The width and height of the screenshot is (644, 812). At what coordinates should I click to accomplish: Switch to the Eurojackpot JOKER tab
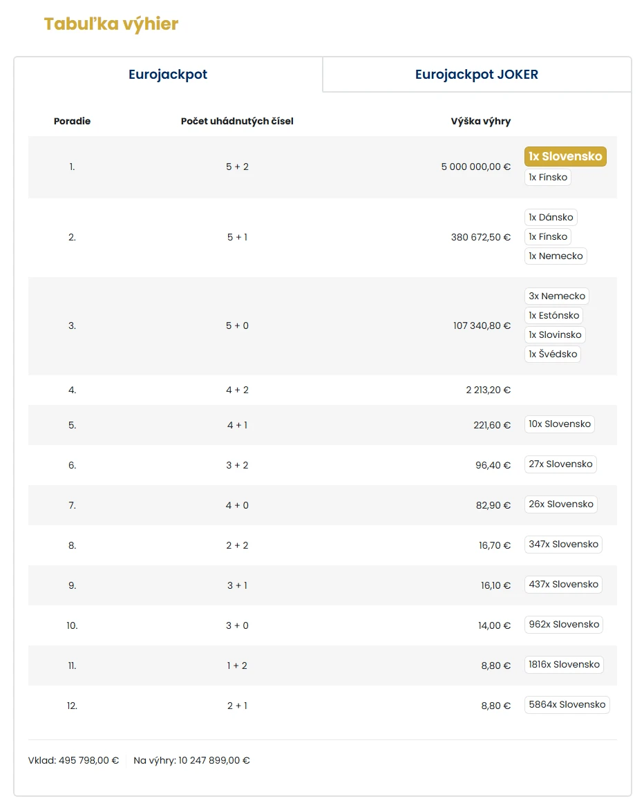[476, 75]
